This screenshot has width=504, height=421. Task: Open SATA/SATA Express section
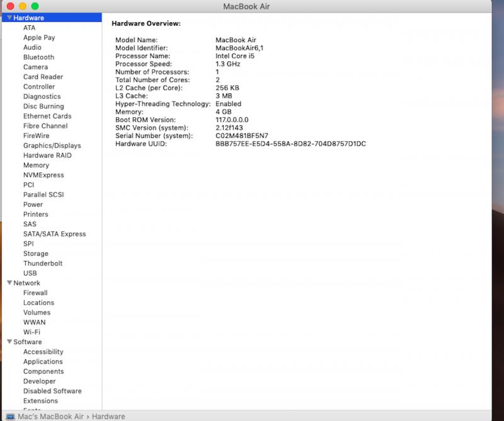54,234
